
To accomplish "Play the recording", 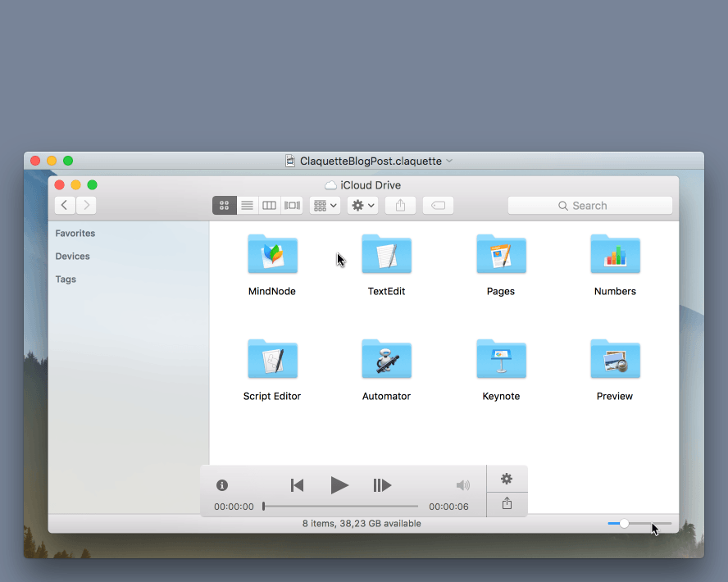I will pos(339,485).
